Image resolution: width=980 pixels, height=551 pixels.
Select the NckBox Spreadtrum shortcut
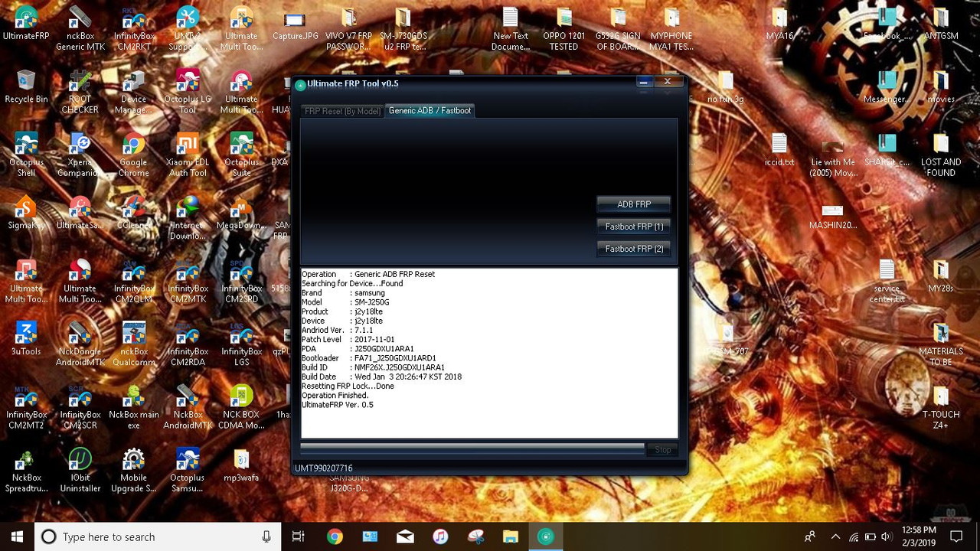coord(26,470)
